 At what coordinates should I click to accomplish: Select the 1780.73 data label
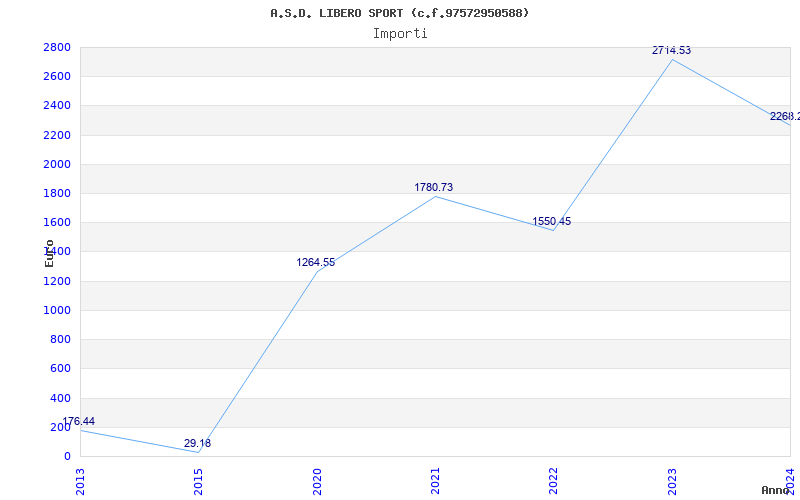pyautogui.click(x=434, y=187)
